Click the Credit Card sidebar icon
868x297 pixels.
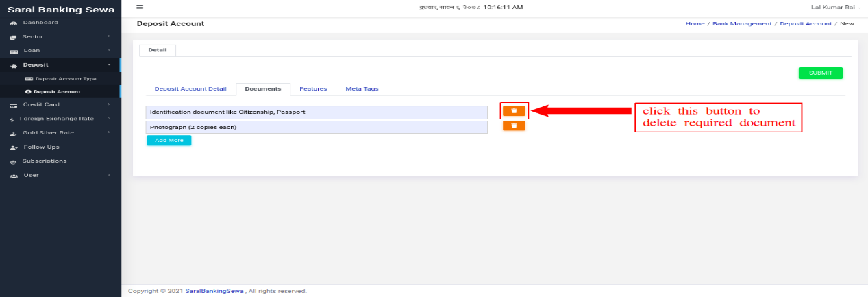point(14,105)
